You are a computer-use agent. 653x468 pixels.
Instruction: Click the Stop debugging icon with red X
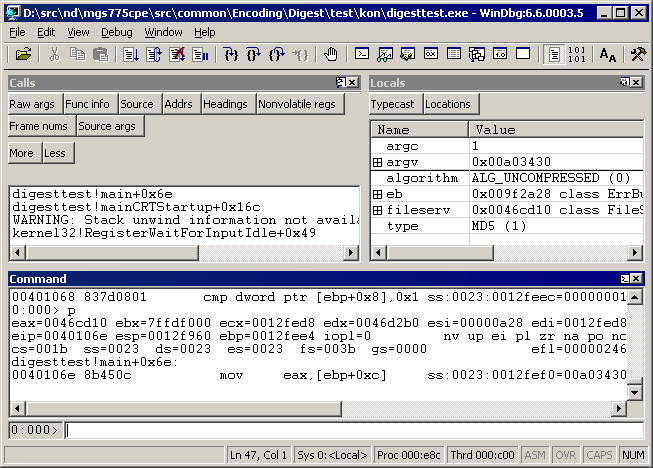[x=177, y=55]
